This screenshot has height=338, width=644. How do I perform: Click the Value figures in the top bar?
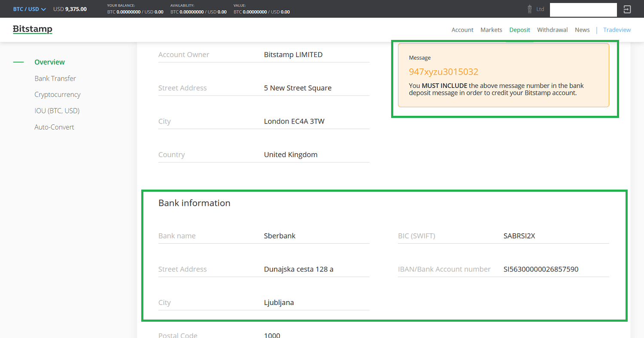[x=262, y=12]
